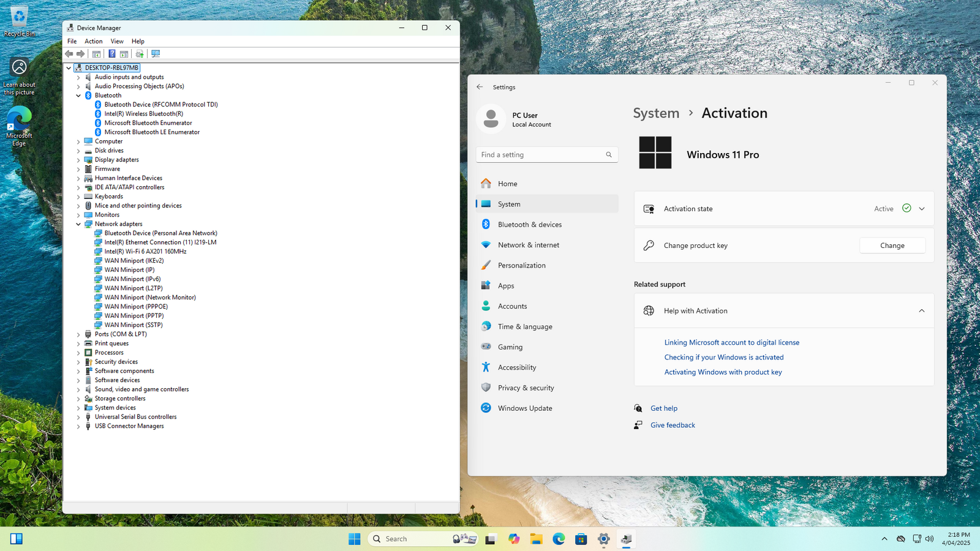Screen dimensions: 980x551
Task: Click the network status tray icon
Action: coord(916,539)
